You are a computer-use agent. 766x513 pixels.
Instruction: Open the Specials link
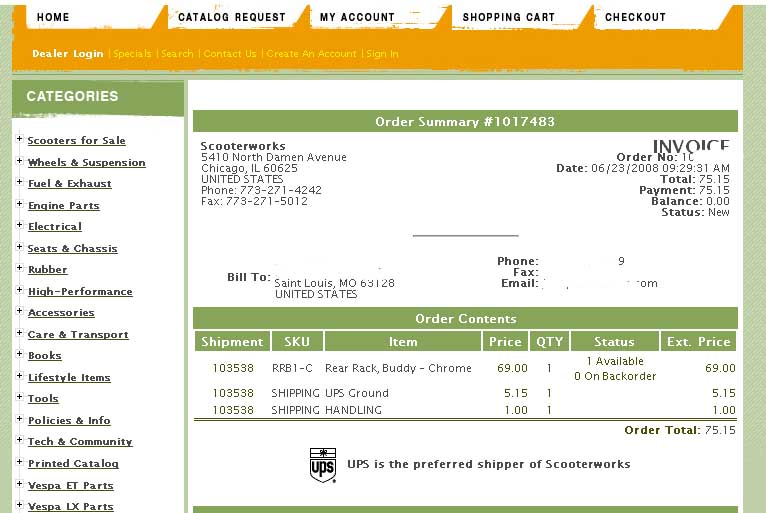tap(132, 54)
